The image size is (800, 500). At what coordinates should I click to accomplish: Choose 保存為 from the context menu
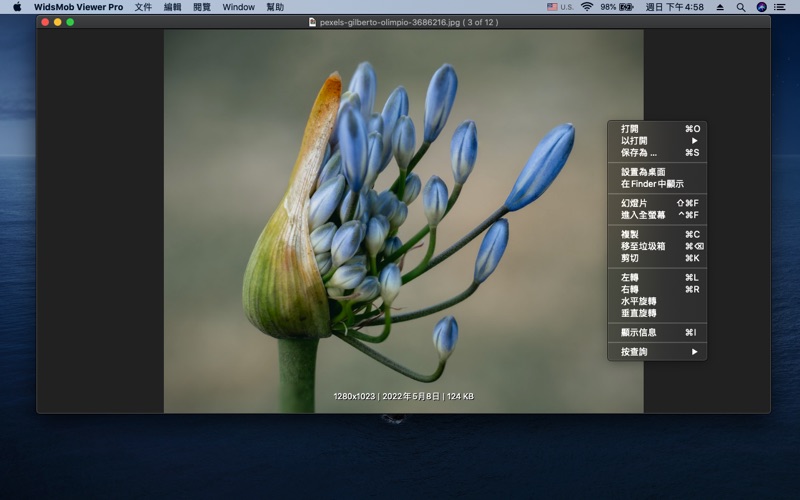click(x=639, y=153)
